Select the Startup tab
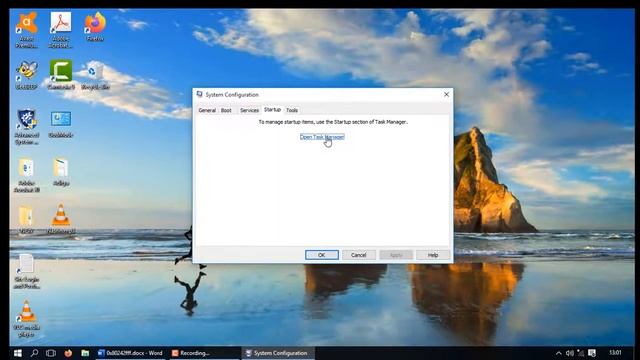 [272, 110]
